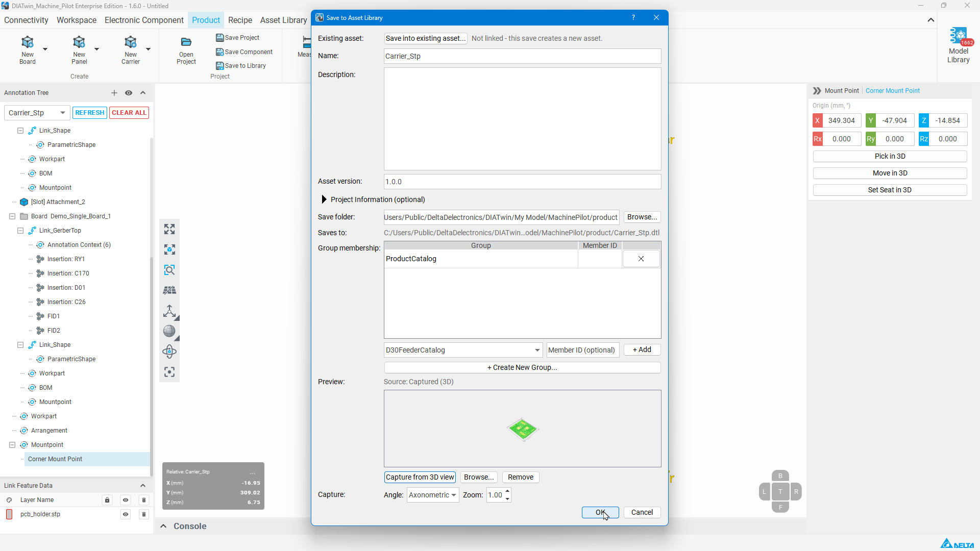
Task: Collapse the Mount Point side panel
Action: pos(817,91)
